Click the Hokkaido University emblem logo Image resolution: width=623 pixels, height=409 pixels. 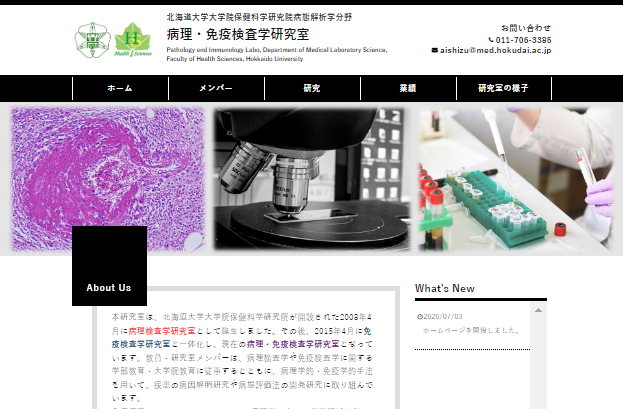(x=93, y=40)
